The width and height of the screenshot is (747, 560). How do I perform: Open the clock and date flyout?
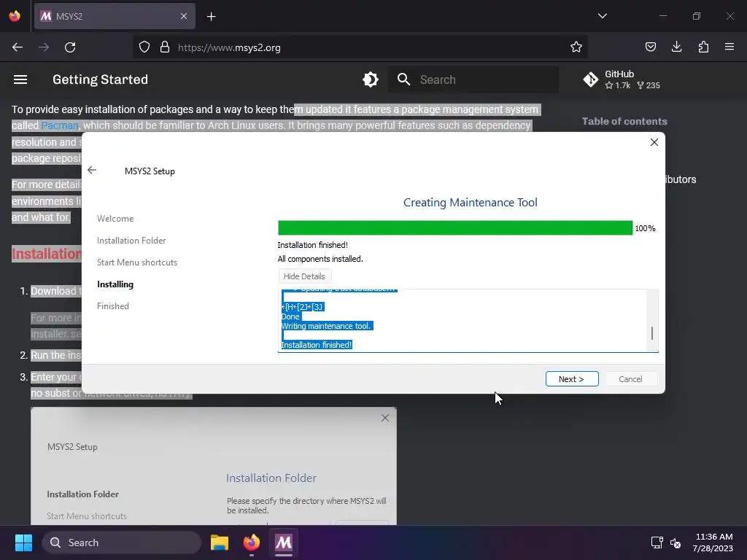[x=713, y=542]
